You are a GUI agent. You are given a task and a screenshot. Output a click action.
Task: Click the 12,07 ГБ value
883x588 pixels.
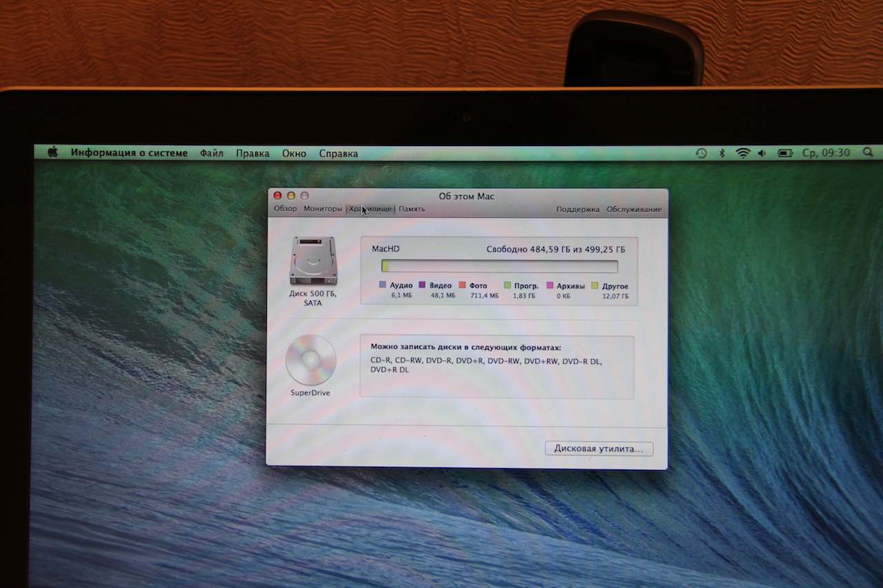pyautogui.click(x=615, y=296)
